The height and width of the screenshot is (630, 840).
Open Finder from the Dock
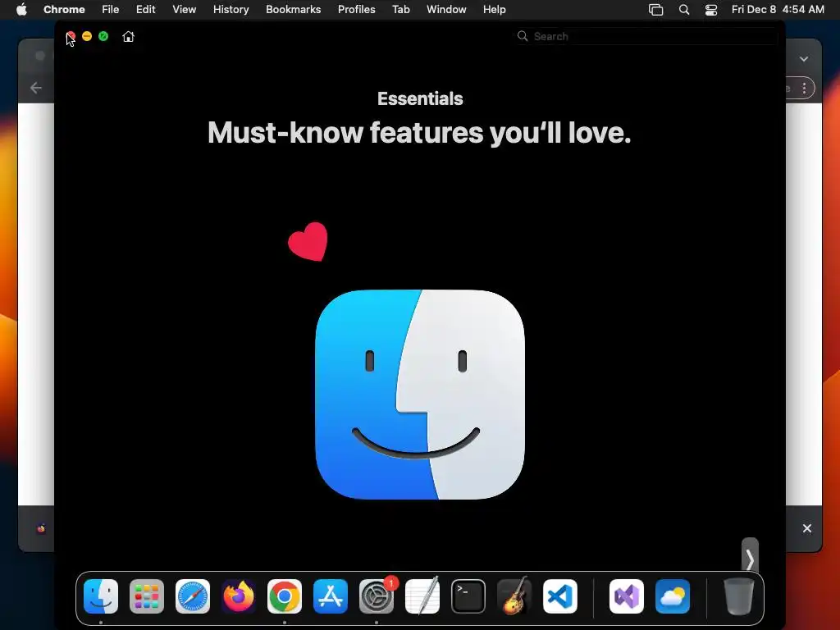click(101, 596)
